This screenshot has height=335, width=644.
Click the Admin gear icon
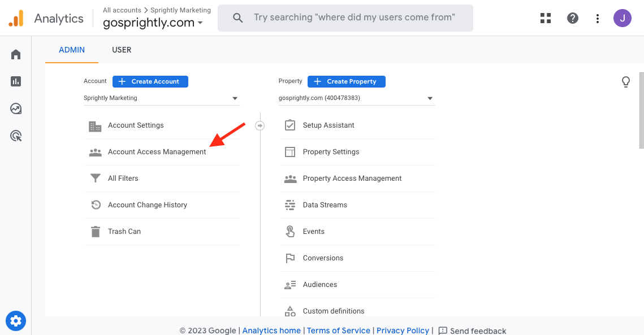tap(16, 321)
